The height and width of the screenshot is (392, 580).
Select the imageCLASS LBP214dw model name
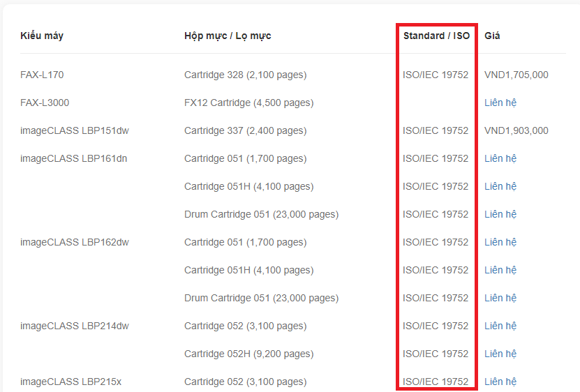coord(75,326)
